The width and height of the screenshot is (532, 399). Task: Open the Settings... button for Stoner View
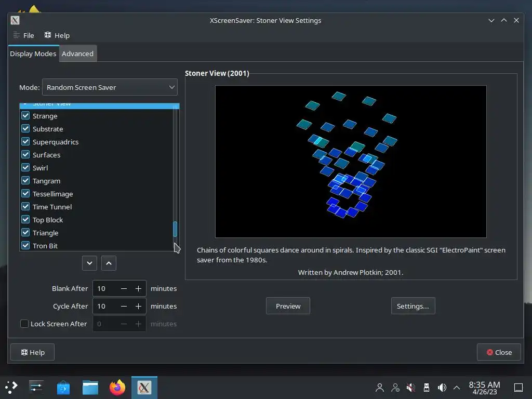(413, 306)
